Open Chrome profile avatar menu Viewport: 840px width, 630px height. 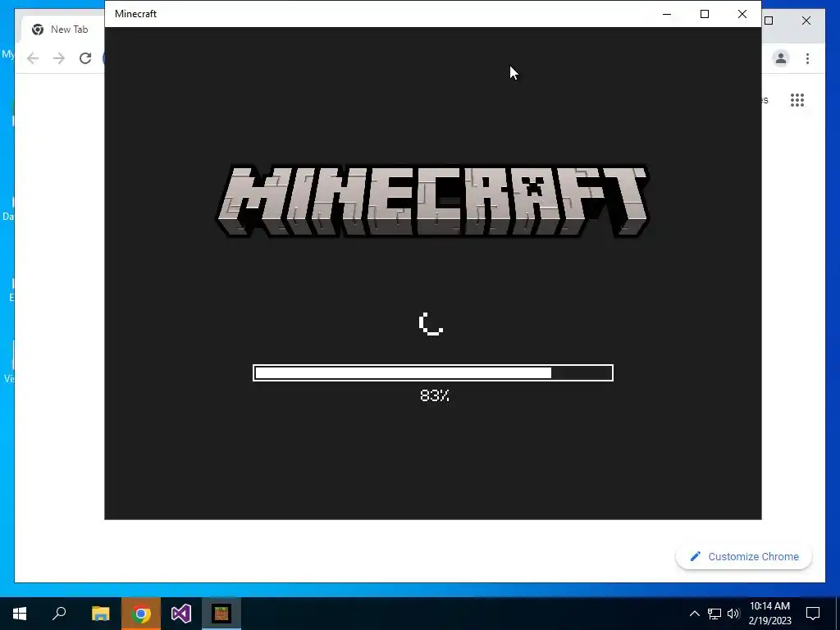click(x=781, y=58)
